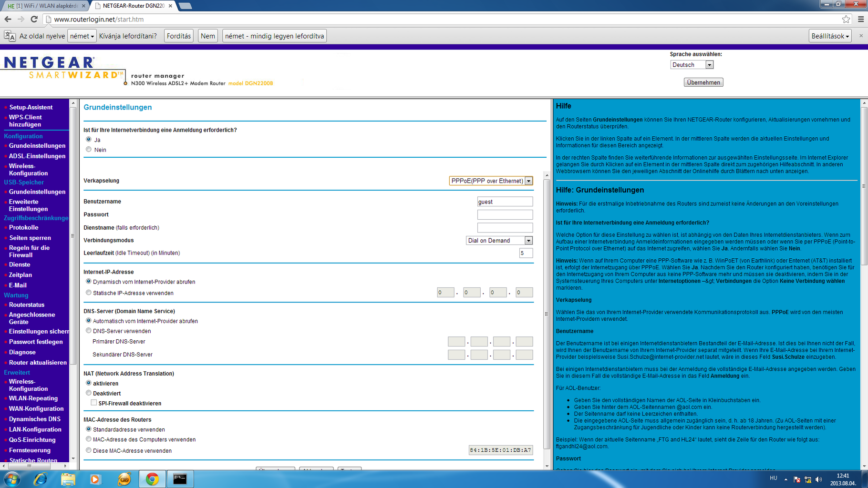Choose Dynamisch vom Internet-Provider abrufen
The height and width of the screenshot is (488, 868).
coord(89,281)
